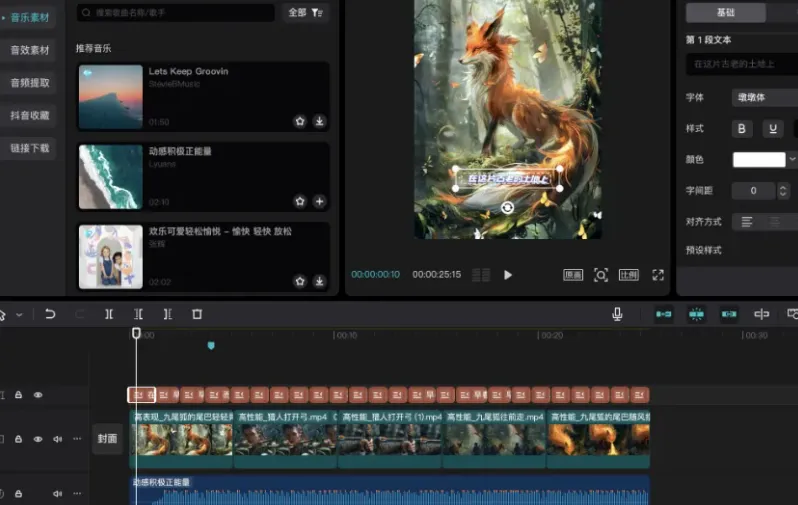Image resolution: width=798 pixels, height=505 pixels.
Task: Select left text alignment
Action: click(x=747, y=222)
